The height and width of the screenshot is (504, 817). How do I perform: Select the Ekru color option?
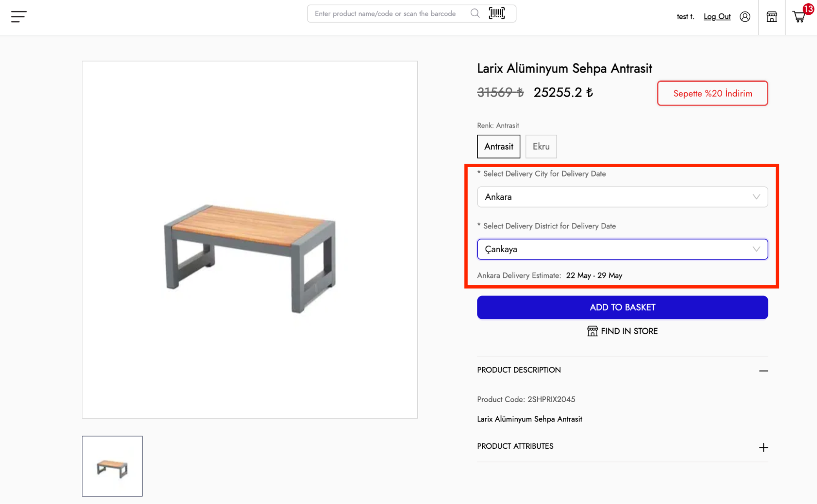[541, 146]
